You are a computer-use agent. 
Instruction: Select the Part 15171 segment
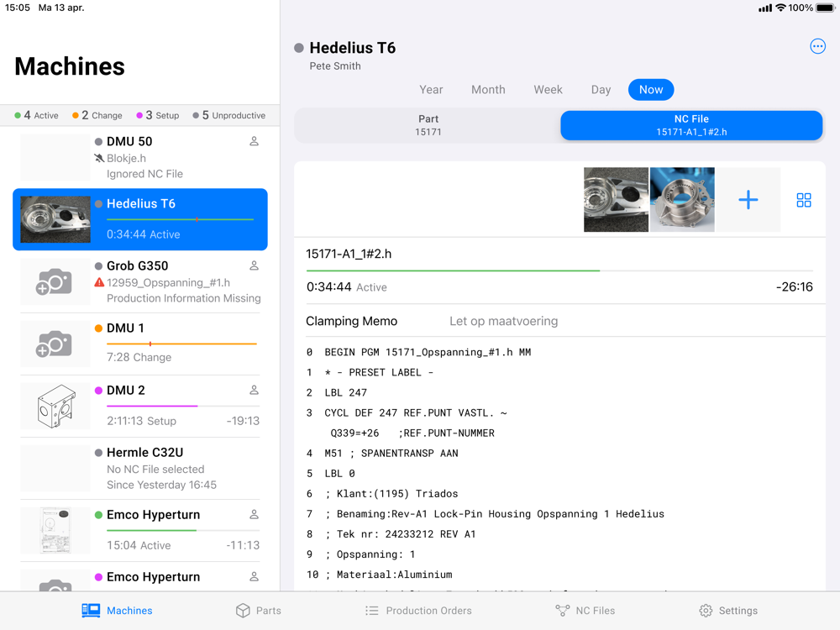pyautogui.click(x=428, y=125)
